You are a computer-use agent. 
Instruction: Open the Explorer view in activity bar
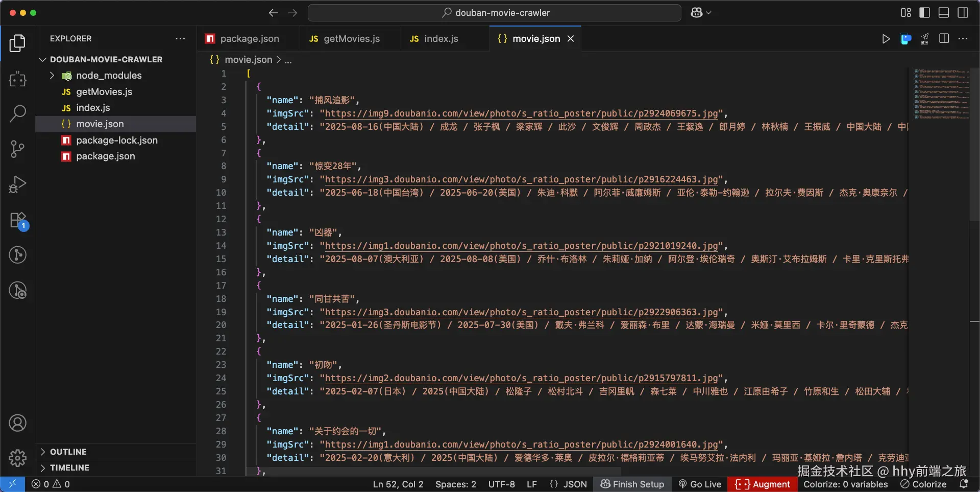tap(17, 43)
